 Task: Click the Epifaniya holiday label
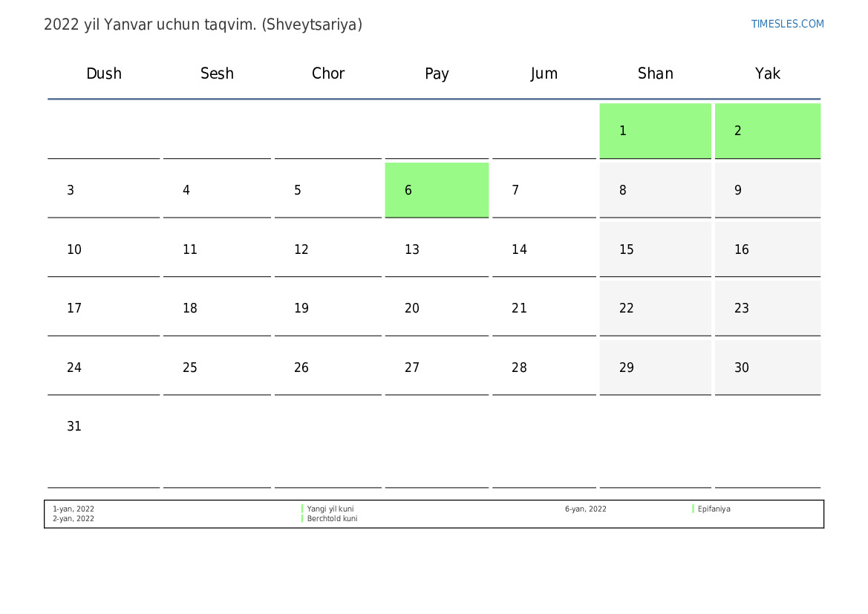[714, 509]
